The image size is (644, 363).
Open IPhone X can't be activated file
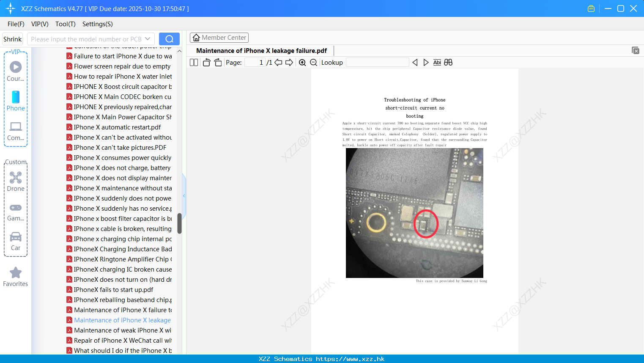click(119, 137)
